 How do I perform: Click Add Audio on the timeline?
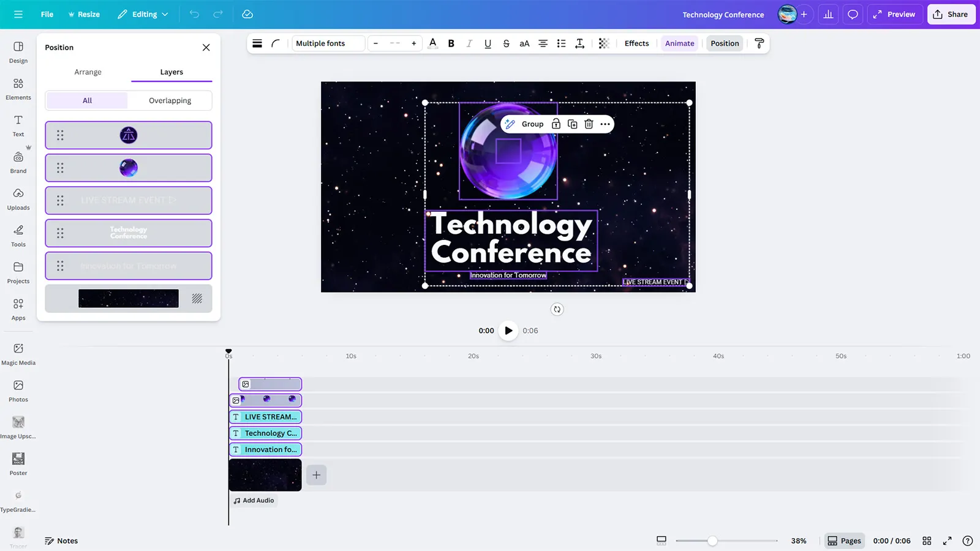(254, 500)
